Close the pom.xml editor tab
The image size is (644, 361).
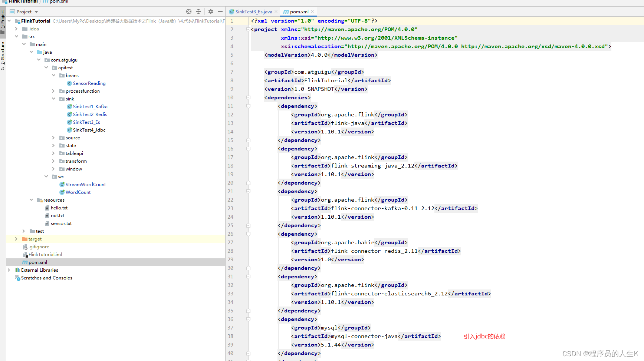(312, 11)
